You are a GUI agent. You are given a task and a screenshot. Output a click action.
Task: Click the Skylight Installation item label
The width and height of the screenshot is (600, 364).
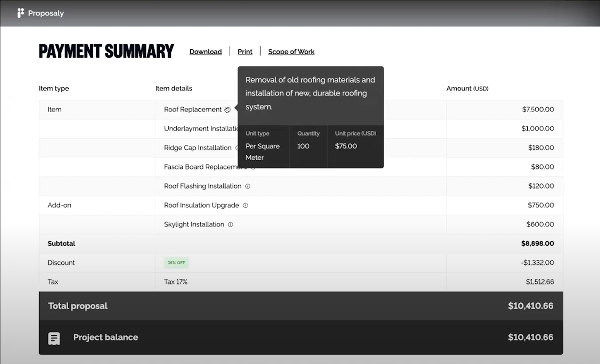point(194,224)
